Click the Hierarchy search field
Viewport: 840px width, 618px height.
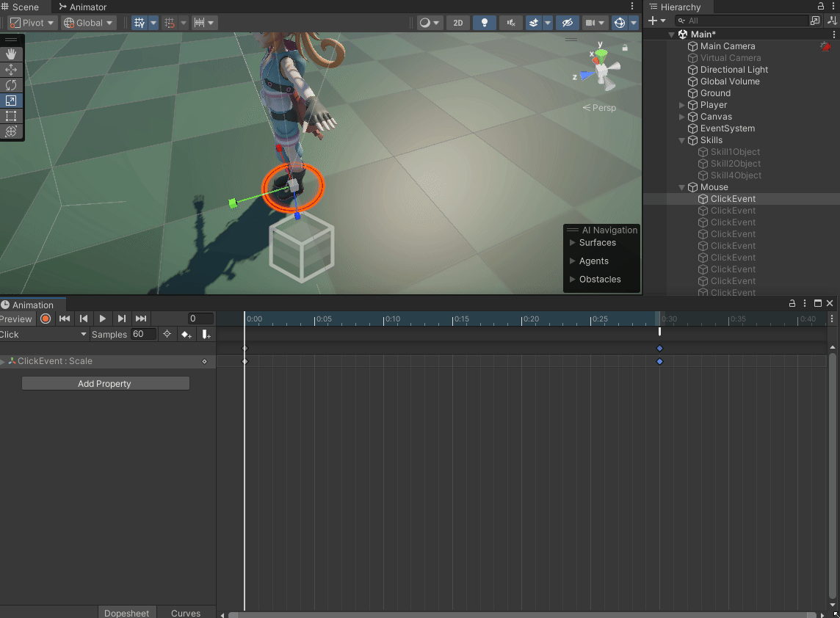tap(742, 21)
